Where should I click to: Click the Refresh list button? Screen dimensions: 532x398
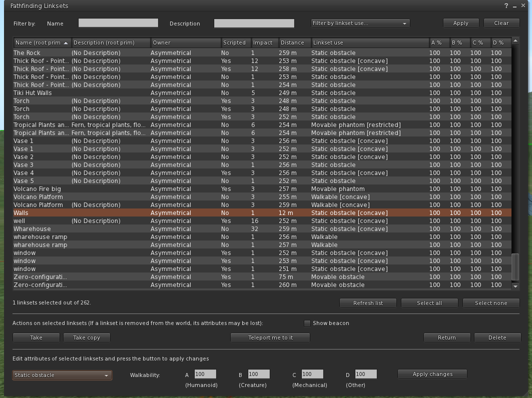(x=368, y=303)
